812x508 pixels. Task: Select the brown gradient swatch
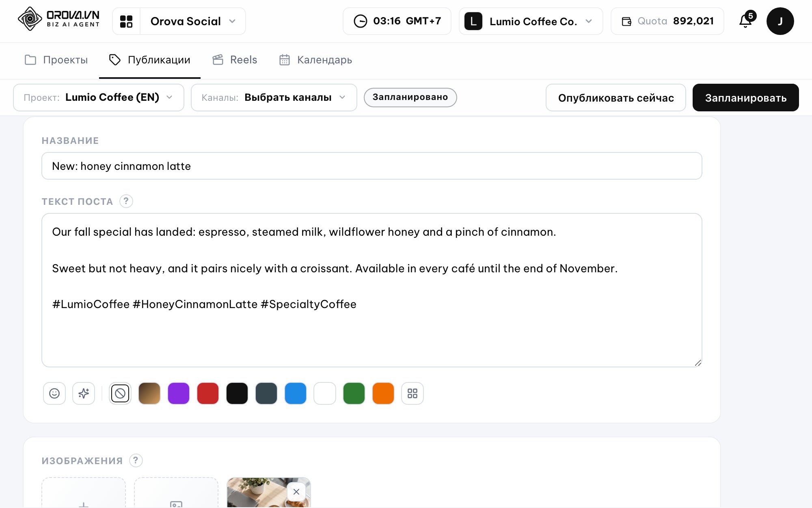149,393
